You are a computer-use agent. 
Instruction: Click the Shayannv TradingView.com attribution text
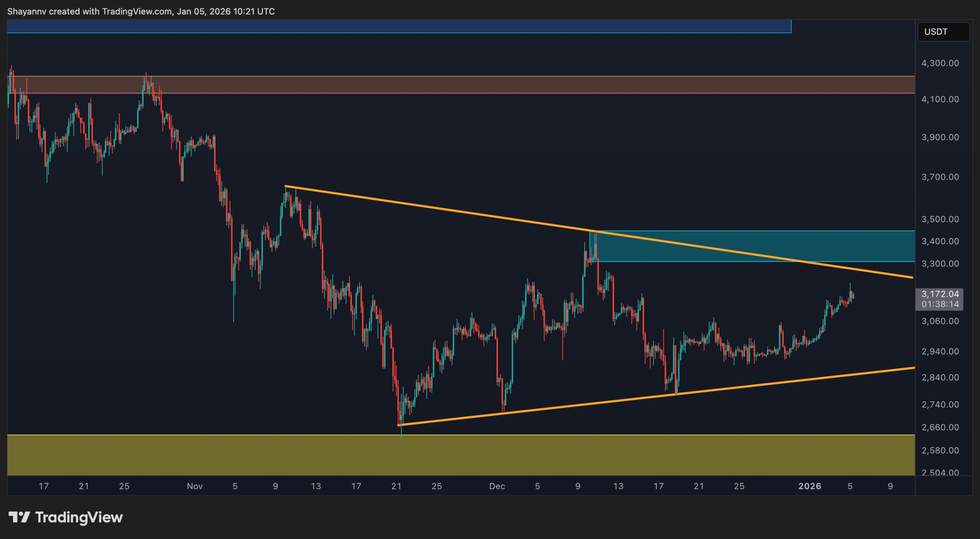141,11
